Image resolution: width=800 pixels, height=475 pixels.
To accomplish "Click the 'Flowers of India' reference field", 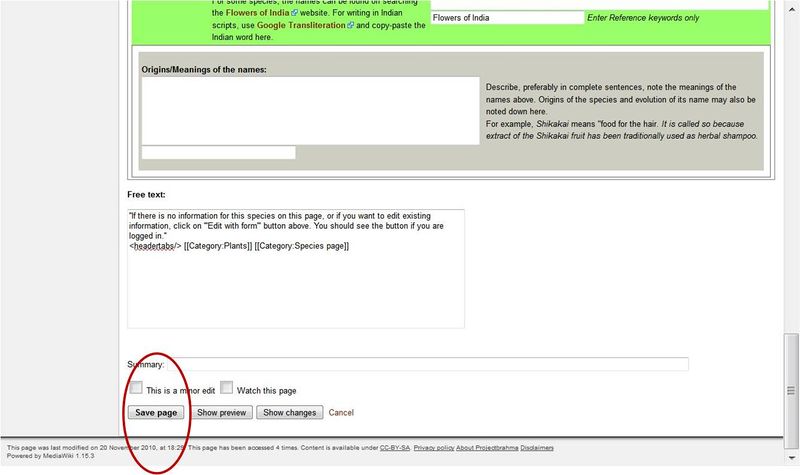I will pyautogui.click(x=507, y=17).
